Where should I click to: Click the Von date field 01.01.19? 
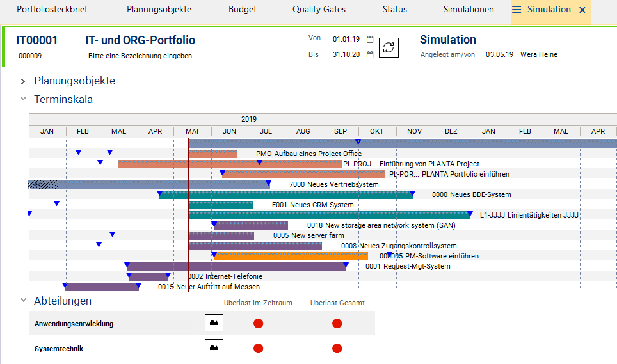pyautogui.click(x=346, y=40)
